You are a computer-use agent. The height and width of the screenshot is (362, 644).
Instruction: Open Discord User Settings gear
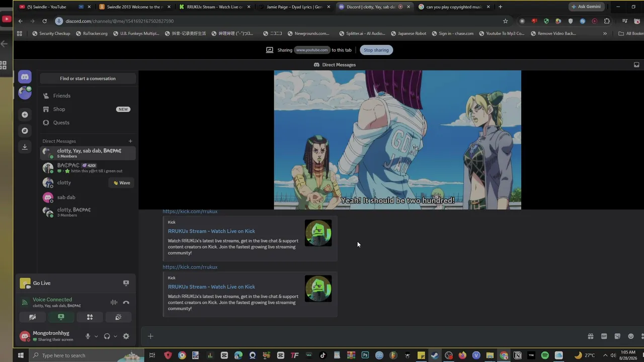pyautogui.click(x=126, y=336)
